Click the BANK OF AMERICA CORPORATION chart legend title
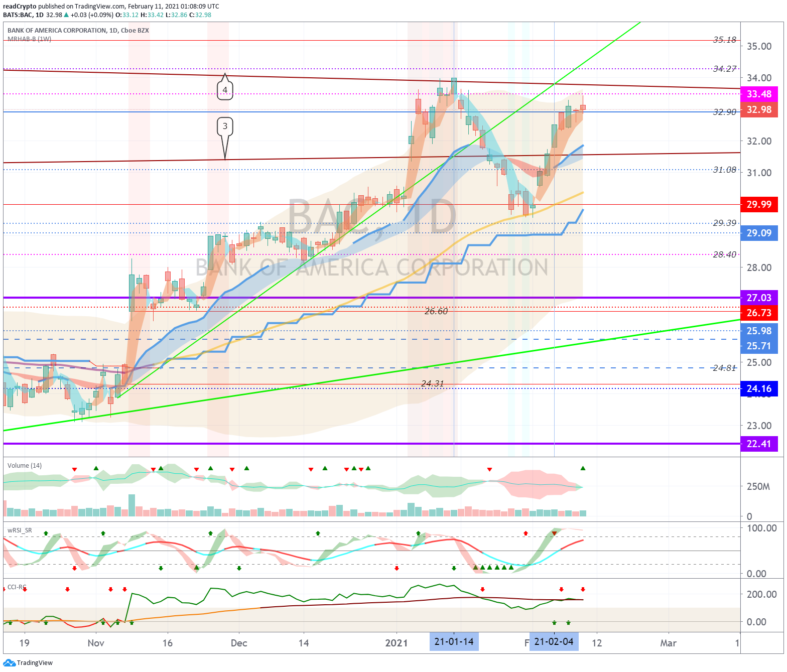The height and width of the screenshot is (672, 787). point(78,31)
